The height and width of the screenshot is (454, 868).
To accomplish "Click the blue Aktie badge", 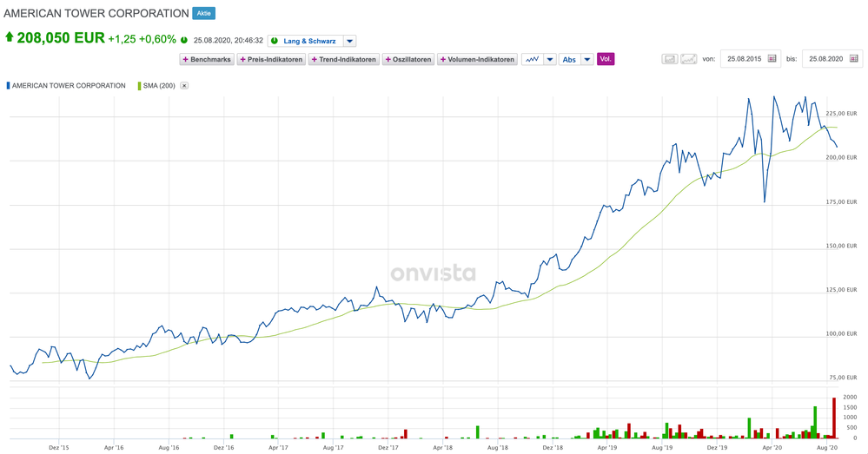I will (x=203, y=14).
